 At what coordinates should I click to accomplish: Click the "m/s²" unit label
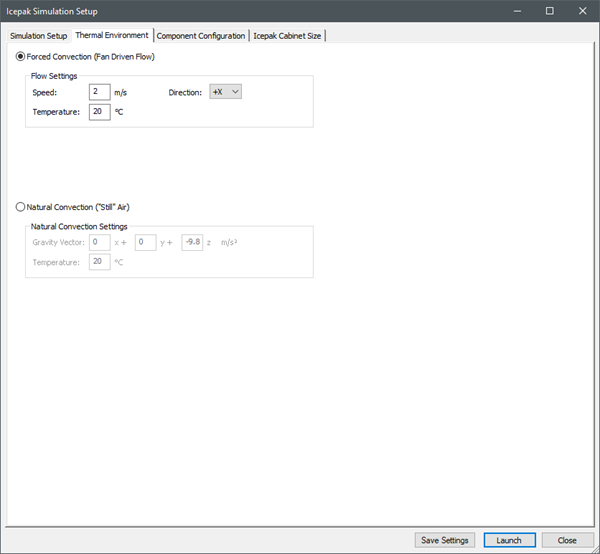[229, 242]
